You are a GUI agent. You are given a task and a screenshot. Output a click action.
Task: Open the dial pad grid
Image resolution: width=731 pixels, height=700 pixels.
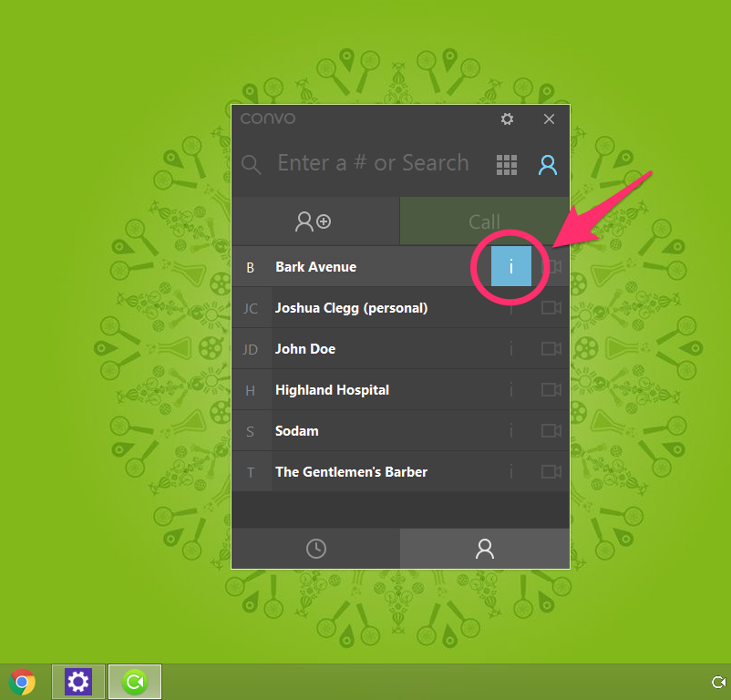pyautogui.click(x=507, y=165)
